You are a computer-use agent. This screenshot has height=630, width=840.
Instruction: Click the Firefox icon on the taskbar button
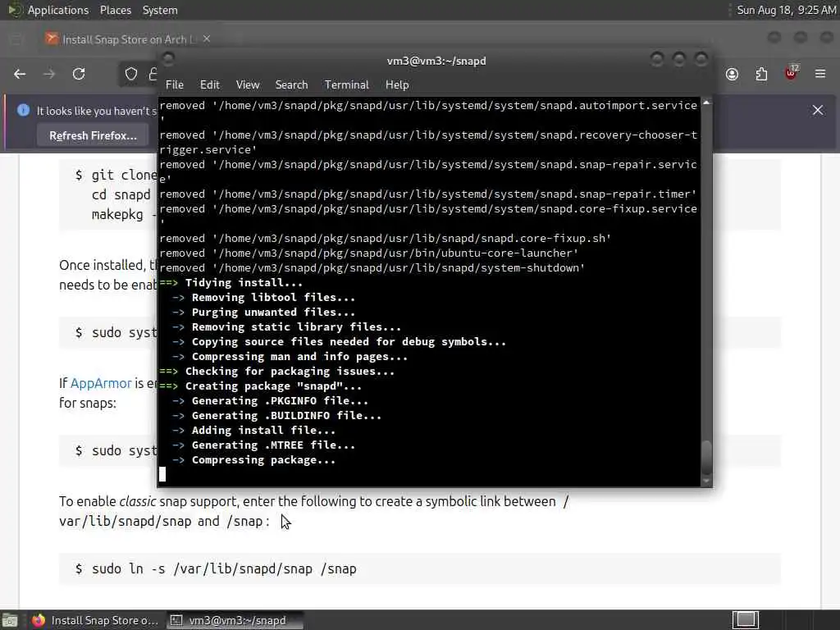point(39,620)
